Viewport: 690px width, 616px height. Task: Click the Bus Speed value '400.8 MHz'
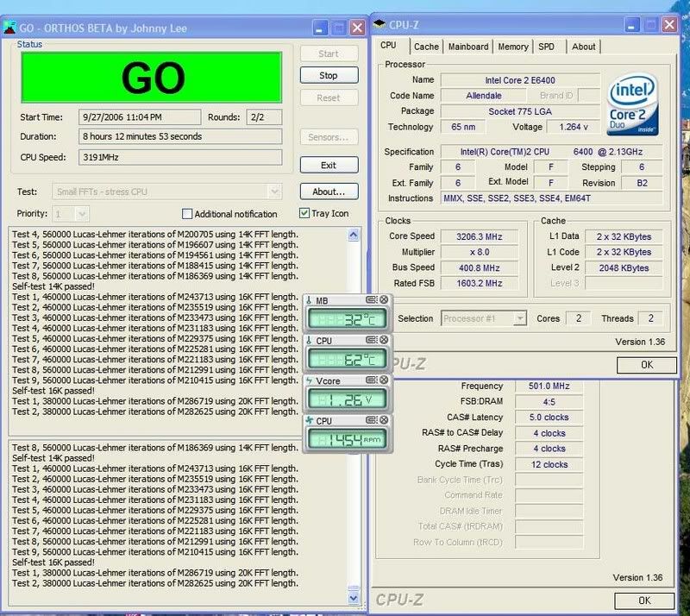(x=480, y=267)
